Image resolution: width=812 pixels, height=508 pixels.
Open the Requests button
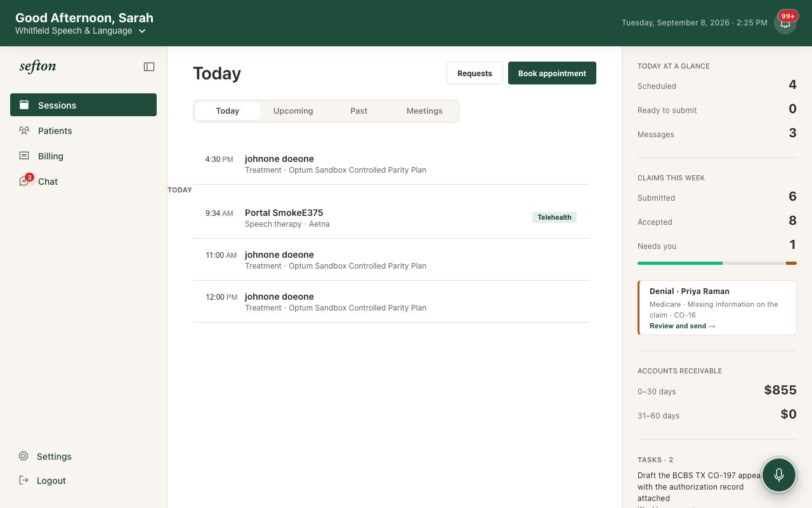point(475,73)
